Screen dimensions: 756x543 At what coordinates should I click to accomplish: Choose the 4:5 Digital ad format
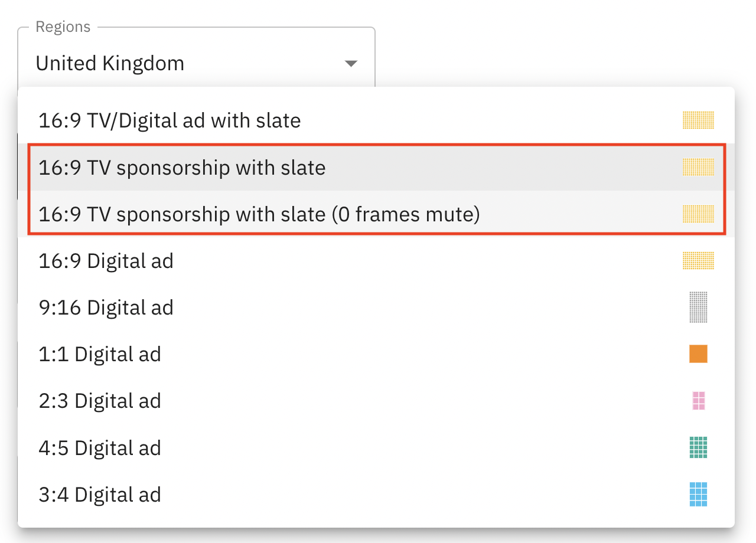[100, 448]
